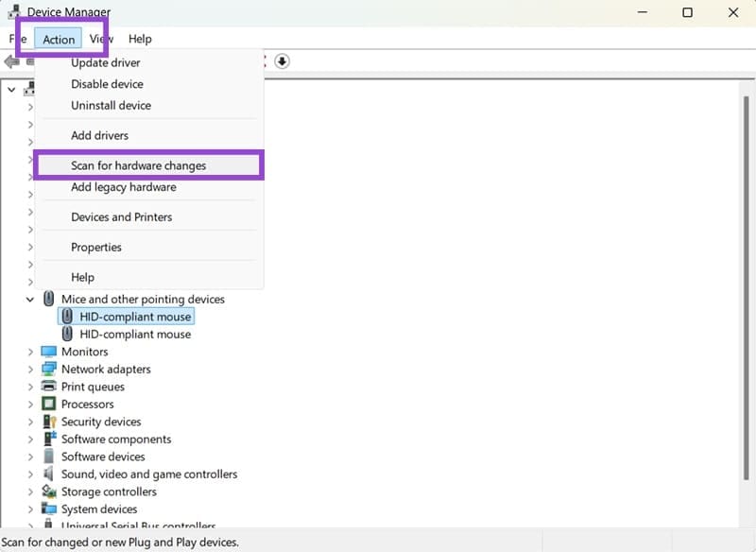
Task: Click the Storage controllers icon
Action: [x=48, y=492]
